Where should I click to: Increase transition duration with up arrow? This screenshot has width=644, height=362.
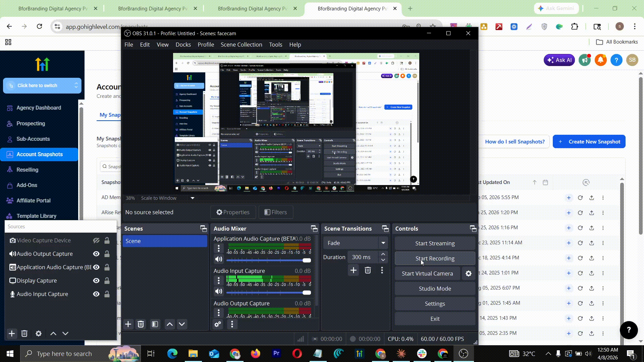pos(383,254)
